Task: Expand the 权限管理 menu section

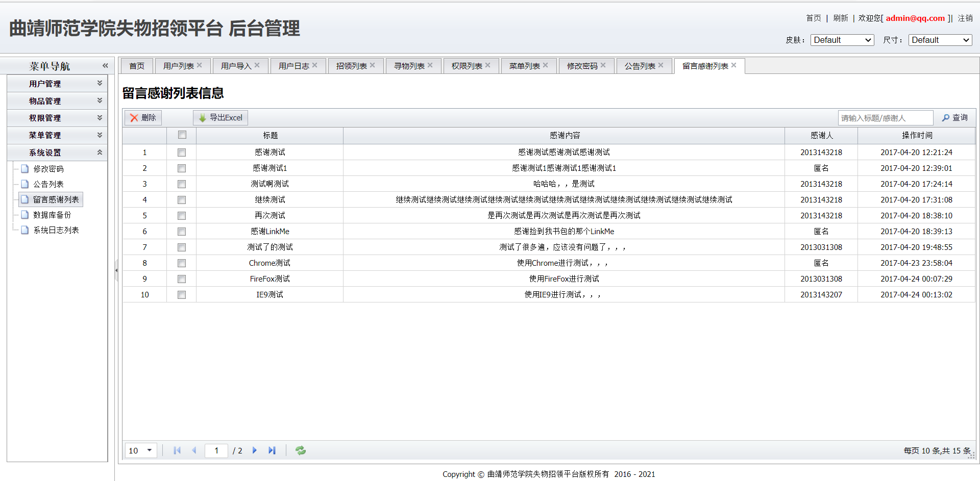Action: (x=57, y=118)
